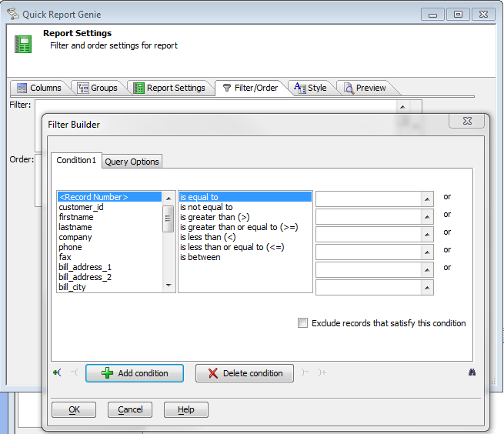Select customer_id in the field list

(x=109, y=207)
